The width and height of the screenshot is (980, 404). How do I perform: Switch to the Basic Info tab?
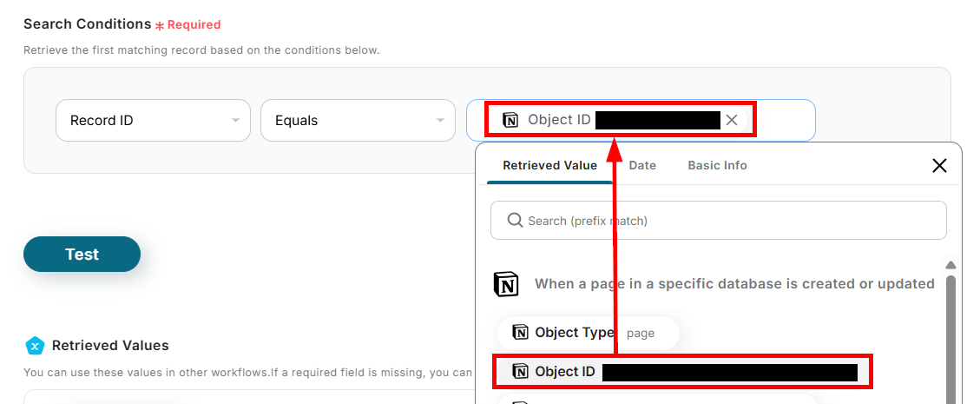click(x=718, y=166)
